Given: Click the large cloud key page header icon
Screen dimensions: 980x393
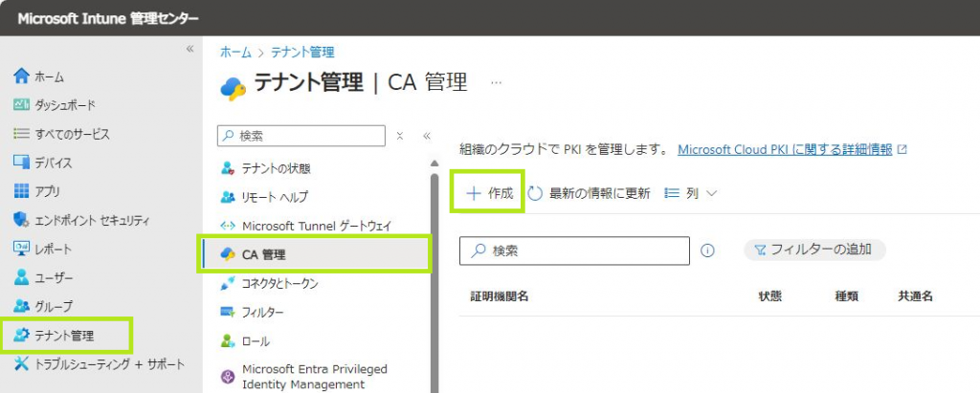Looking at the screenshot, I should click(234, 88).
